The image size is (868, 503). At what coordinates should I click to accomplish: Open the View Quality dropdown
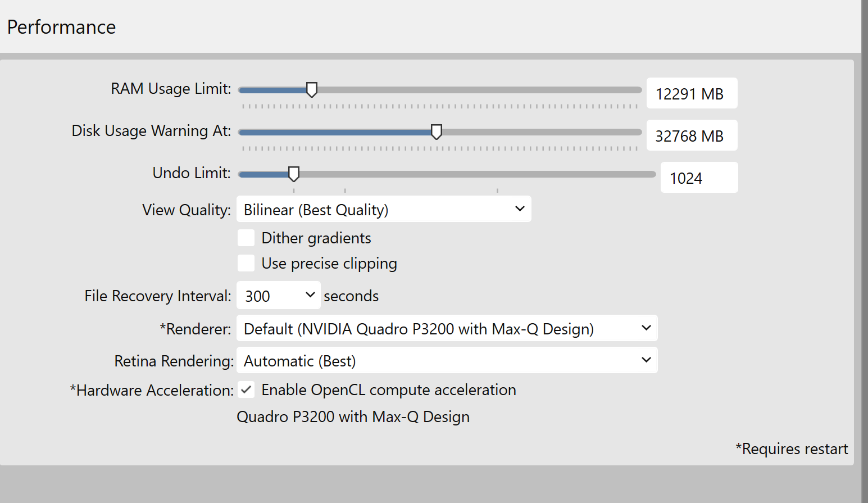(x=384, y=209)
